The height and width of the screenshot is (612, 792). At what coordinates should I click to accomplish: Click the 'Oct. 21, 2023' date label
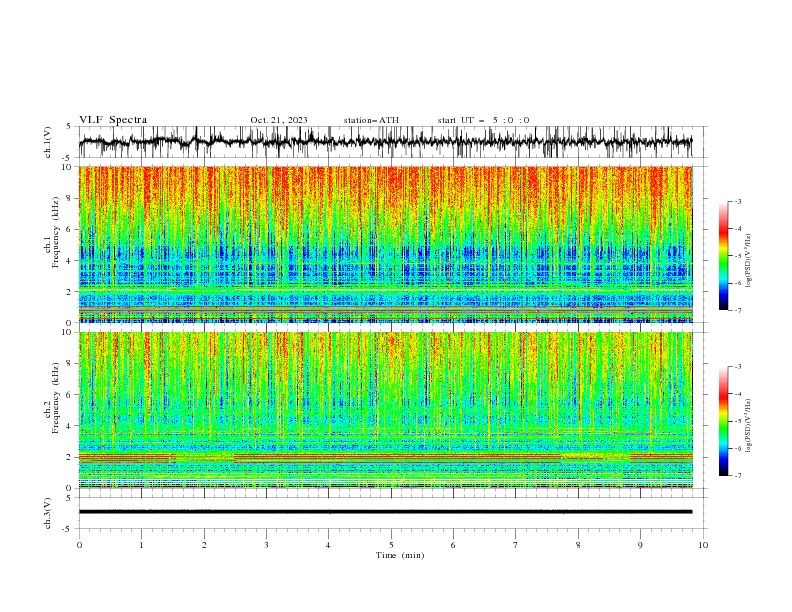279,120
